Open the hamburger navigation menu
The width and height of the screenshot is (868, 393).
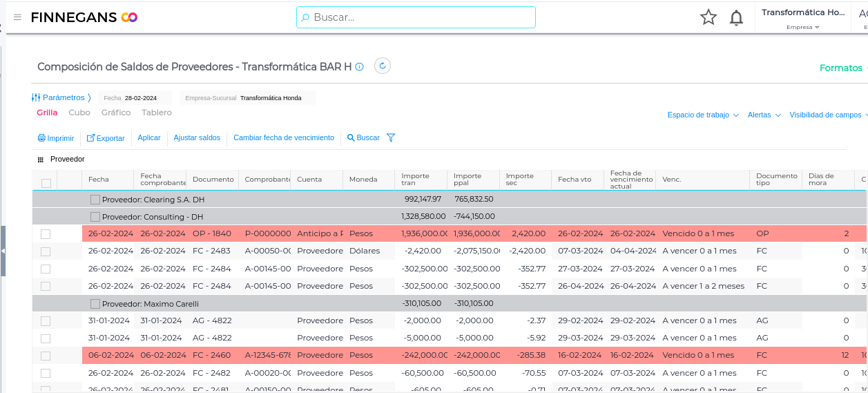tap(17, 17)
